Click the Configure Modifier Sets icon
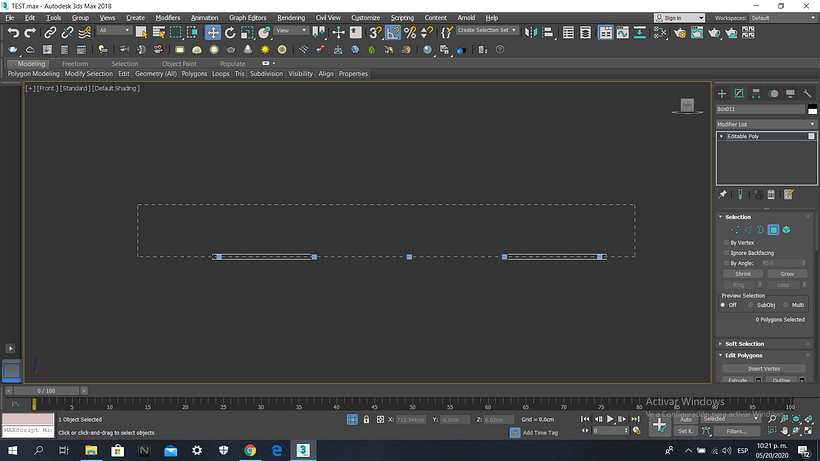The image size is (820, 461). 789,194
